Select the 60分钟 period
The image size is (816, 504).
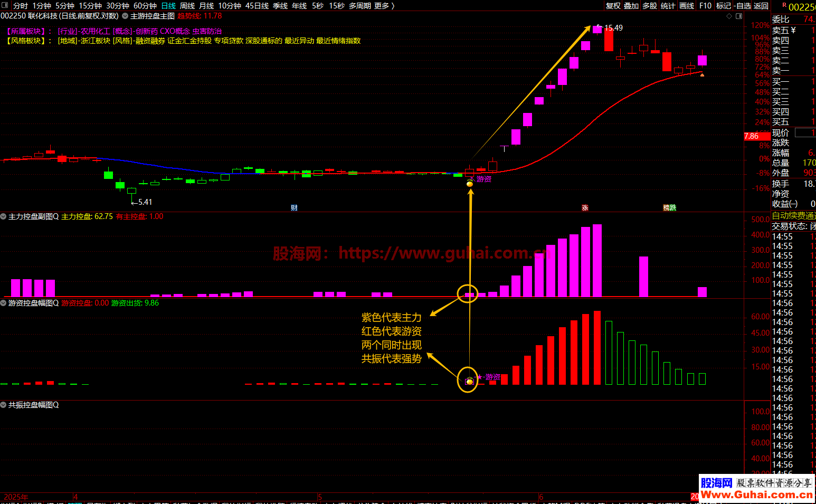pyautogui.click(x=145, y=6)
